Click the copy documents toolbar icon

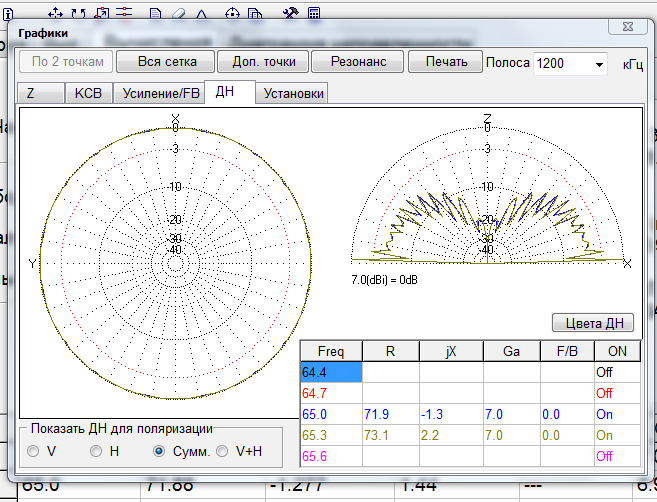click(255, 14)
